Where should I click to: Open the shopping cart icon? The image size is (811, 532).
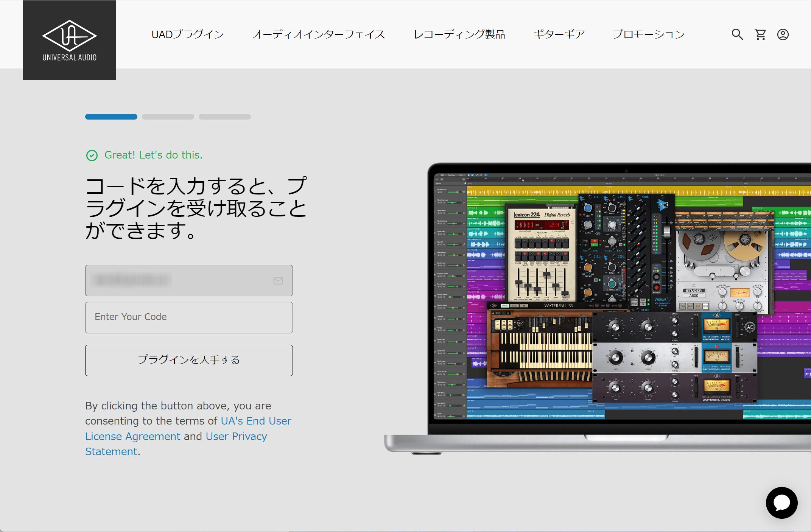click(760, 34)
